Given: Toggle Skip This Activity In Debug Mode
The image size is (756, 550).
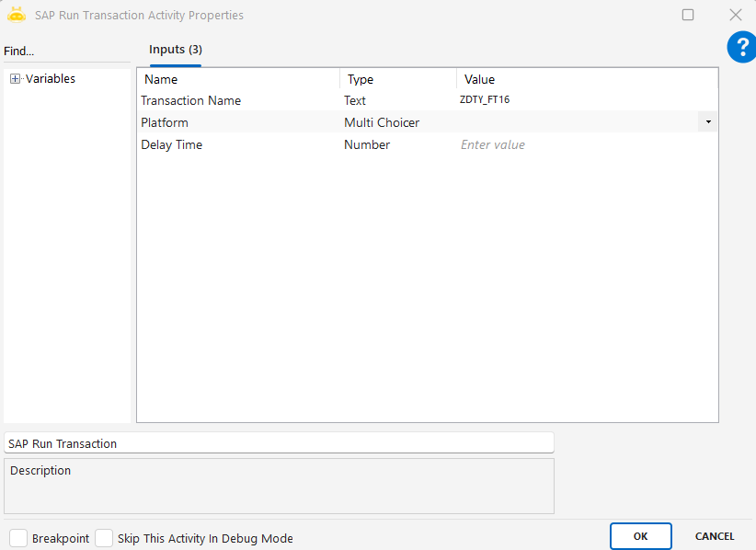Looking at the screenshot, I should (104, 538).
